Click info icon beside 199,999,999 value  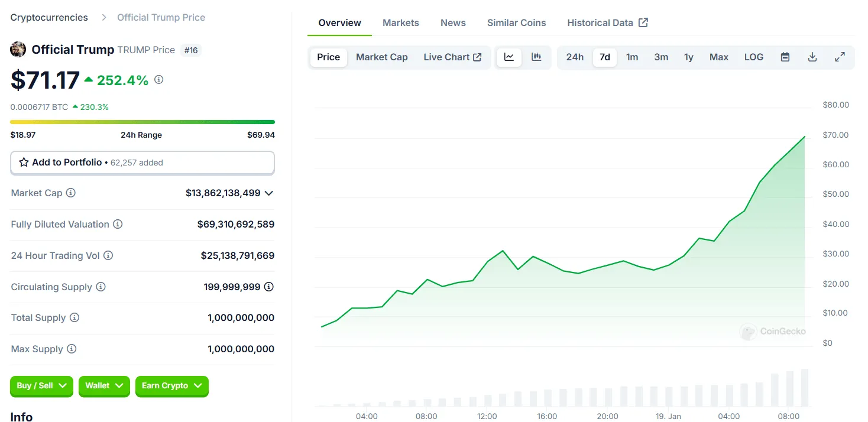point(269,287)
